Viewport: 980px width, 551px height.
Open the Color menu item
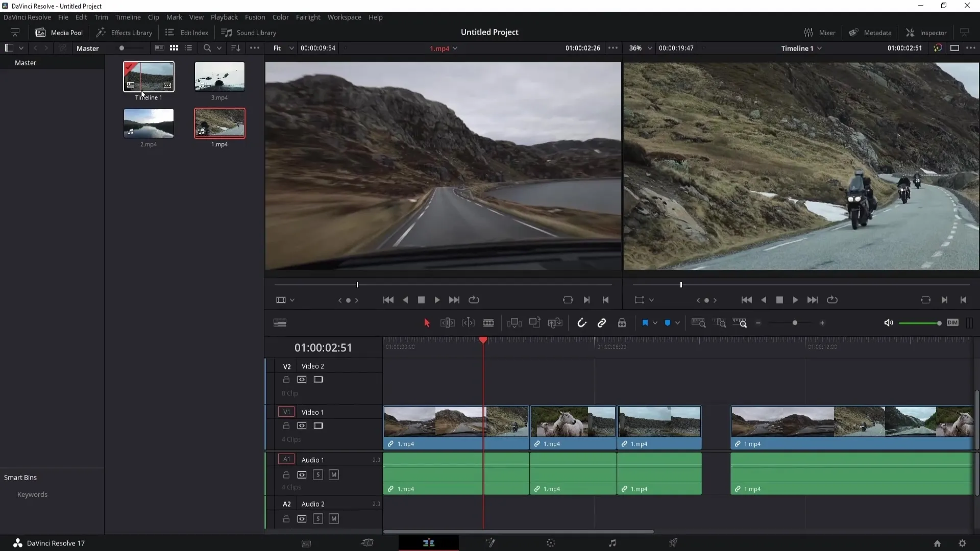281,17
